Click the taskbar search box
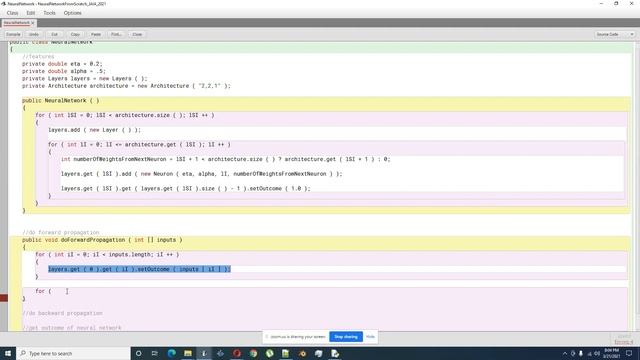 (x=73, y=353)
